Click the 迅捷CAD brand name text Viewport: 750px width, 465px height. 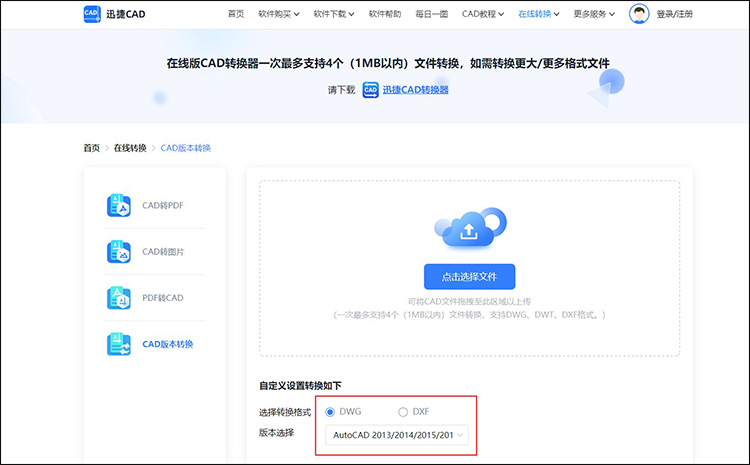[126, 14]
